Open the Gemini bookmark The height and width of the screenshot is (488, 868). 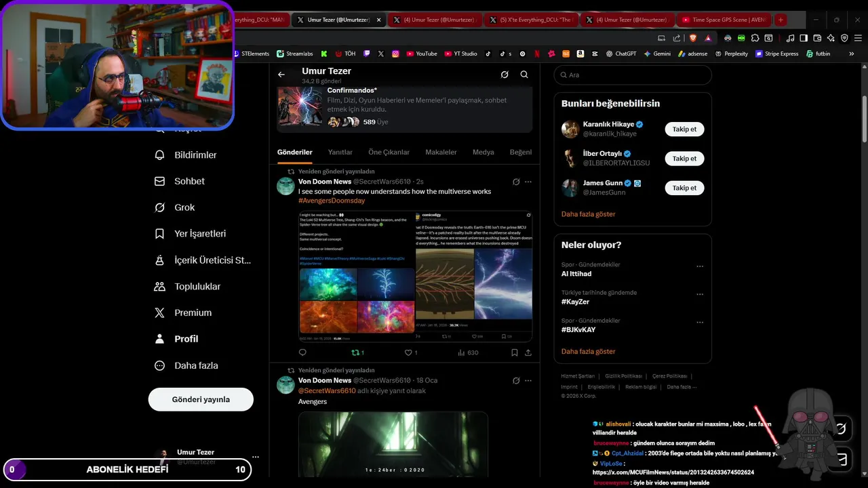[x=657, y=54]
